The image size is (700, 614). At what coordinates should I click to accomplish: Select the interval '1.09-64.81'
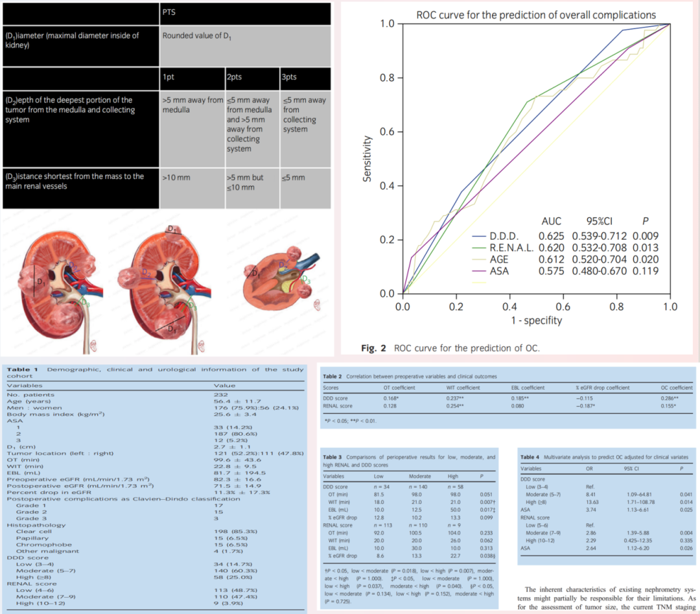tap(639, 495)
